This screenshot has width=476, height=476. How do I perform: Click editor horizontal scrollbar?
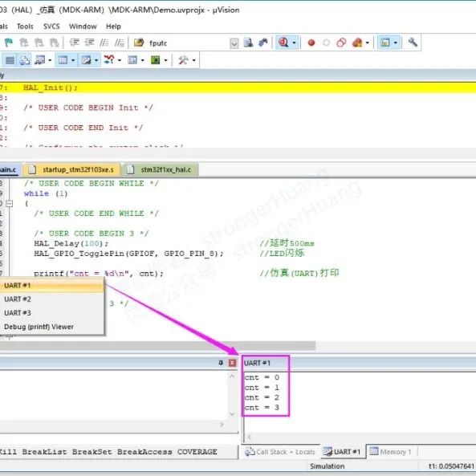(x=157, y=345)
